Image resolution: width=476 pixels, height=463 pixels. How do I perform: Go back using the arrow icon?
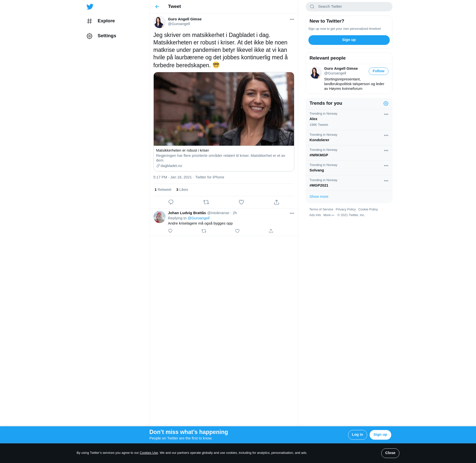pos(157,7)
